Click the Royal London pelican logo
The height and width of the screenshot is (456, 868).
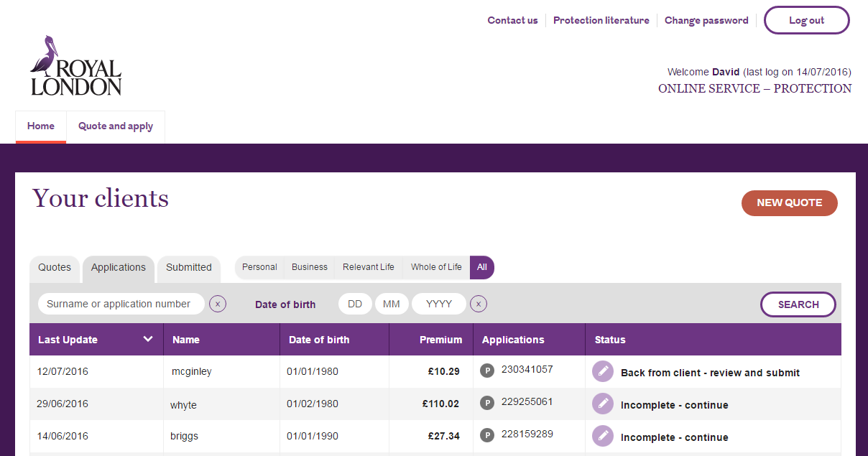tap(75, 66)
